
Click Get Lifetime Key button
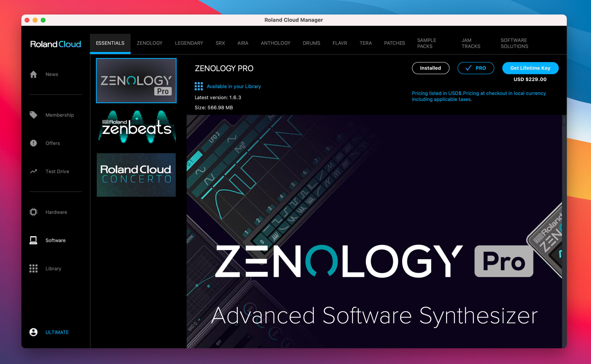[x=530, y=68]
